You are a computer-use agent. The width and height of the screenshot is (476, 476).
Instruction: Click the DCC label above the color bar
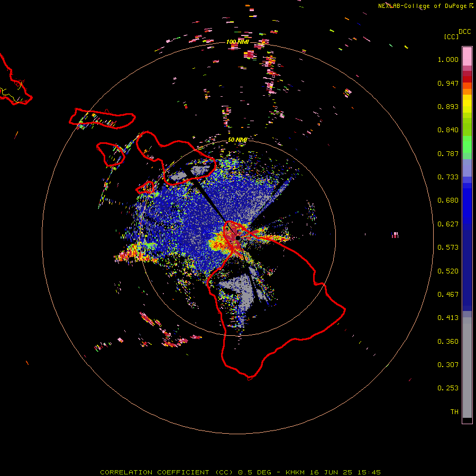pyautogui.click(x=465, y=32)
